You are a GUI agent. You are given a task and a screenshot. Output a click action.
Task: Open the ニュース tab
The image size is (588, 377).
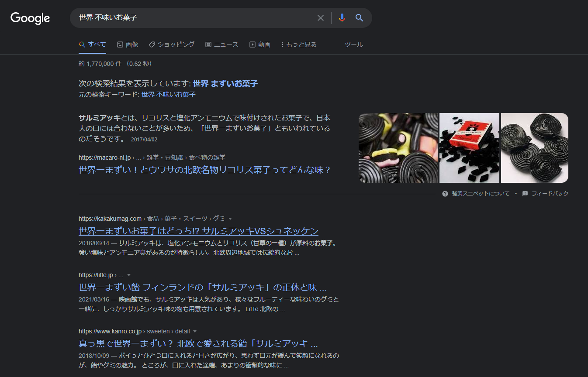pos(222,45)
